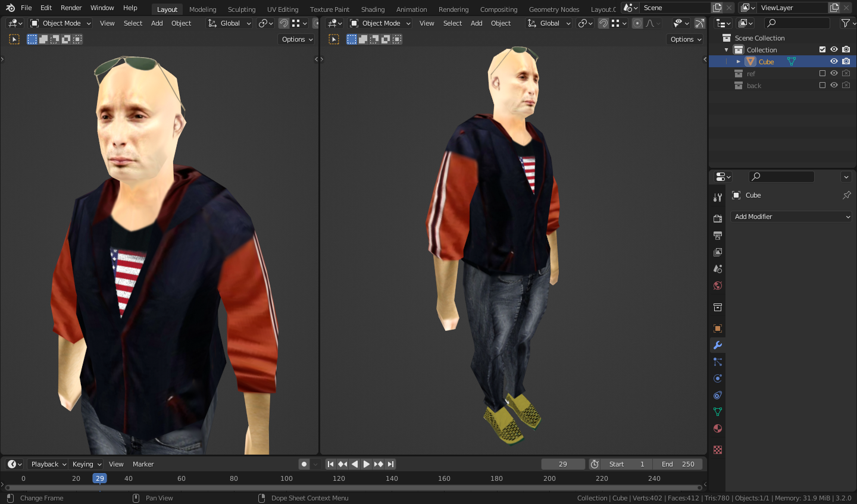
Task: Open the View Layer properties tab
Action: (718, 252)
